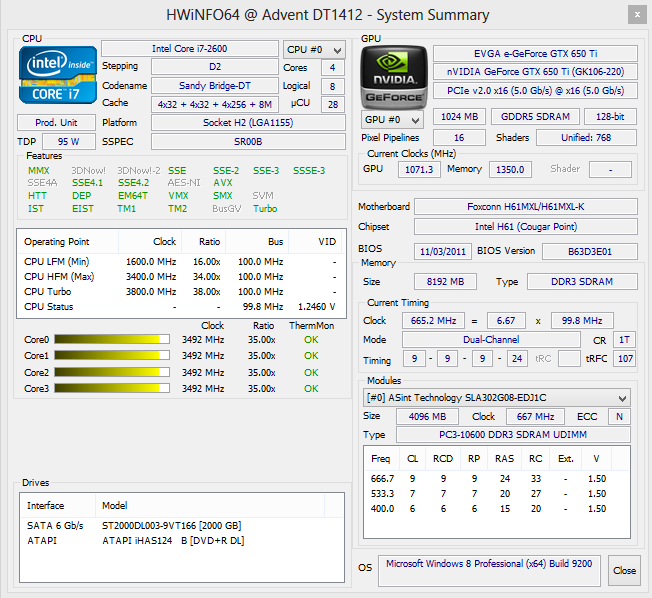This screenshot has width=652, height=598.
Task: Open the CPU #0 selector dropdown
Action: tap(314, 49)
